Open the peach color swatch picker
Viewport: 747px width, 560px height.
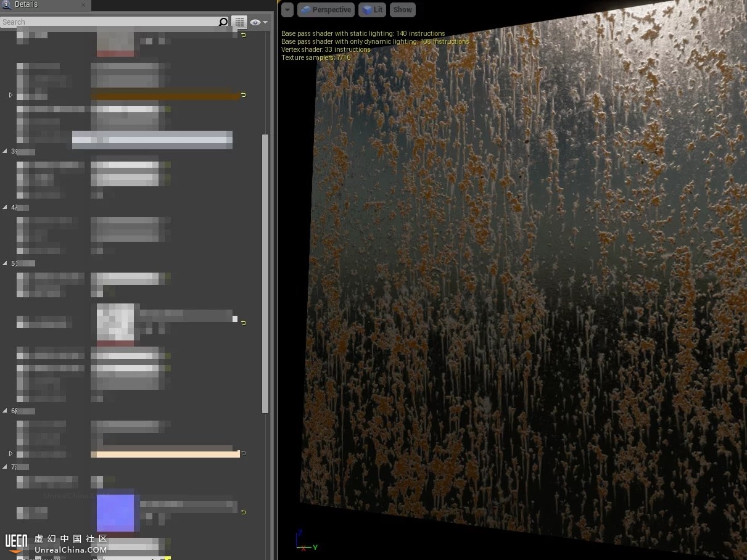click(164, 455)
